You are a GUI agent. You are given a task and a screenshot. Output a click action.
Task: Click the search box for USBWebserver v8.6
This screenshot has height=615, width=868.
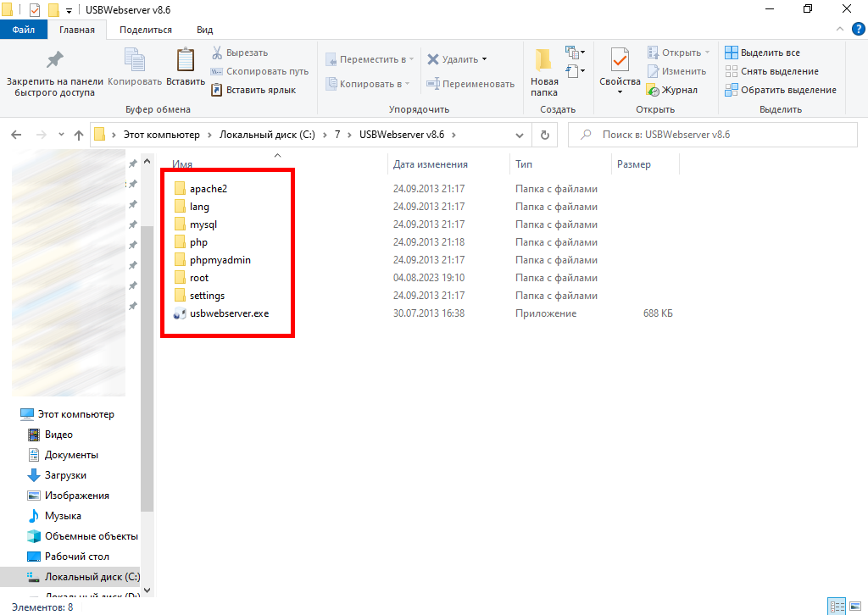pyautogui.click(x=712, y=135)
